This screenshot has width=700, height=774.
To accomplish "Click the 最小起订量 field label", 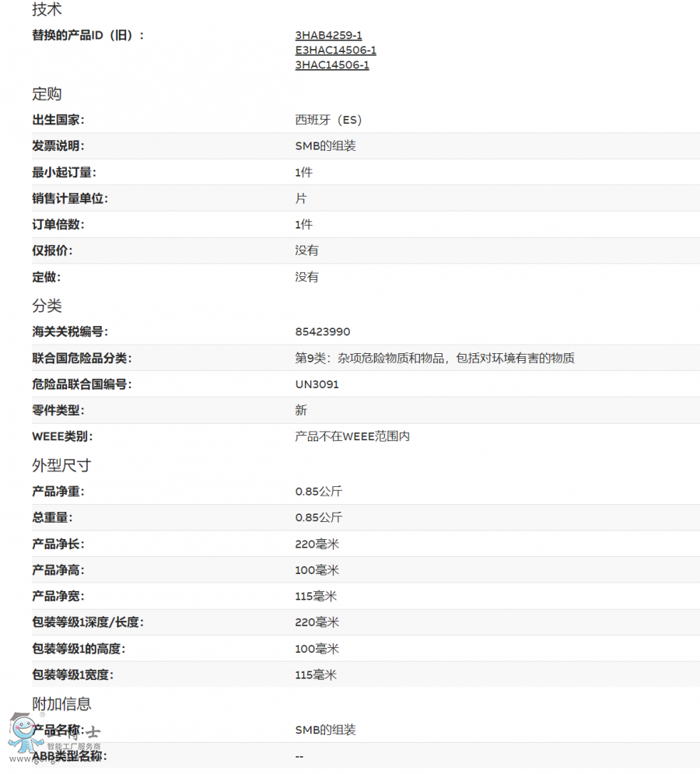I will pos(64,173).
